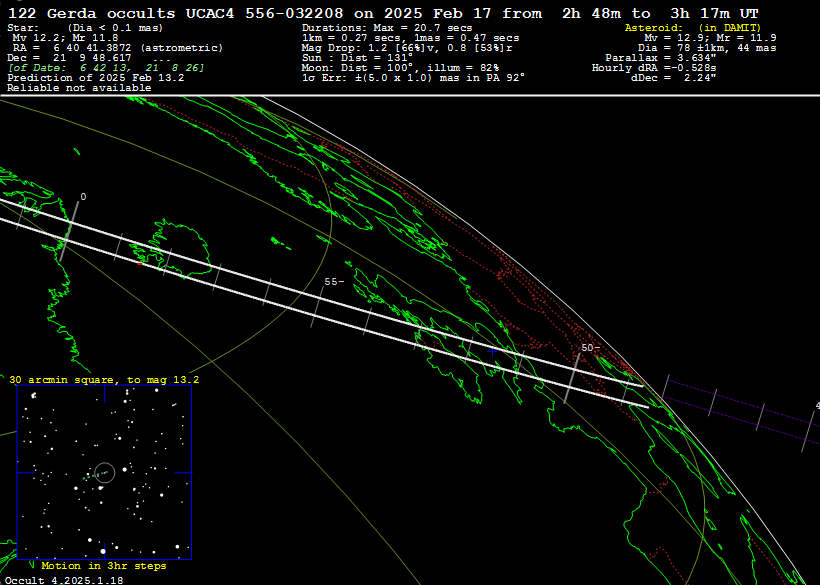Image resolution: width=820 pixels, height=585 pixels.
Task: Click the Durations Max 20.7 secs text
Action: pyautogui.click(x=386, y=27)
